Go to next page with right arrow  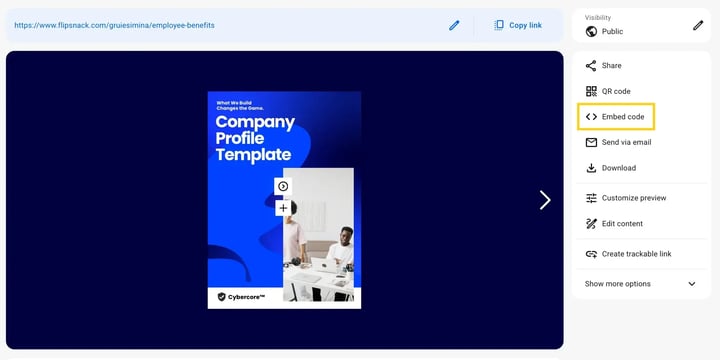click(x=545, y=200)
